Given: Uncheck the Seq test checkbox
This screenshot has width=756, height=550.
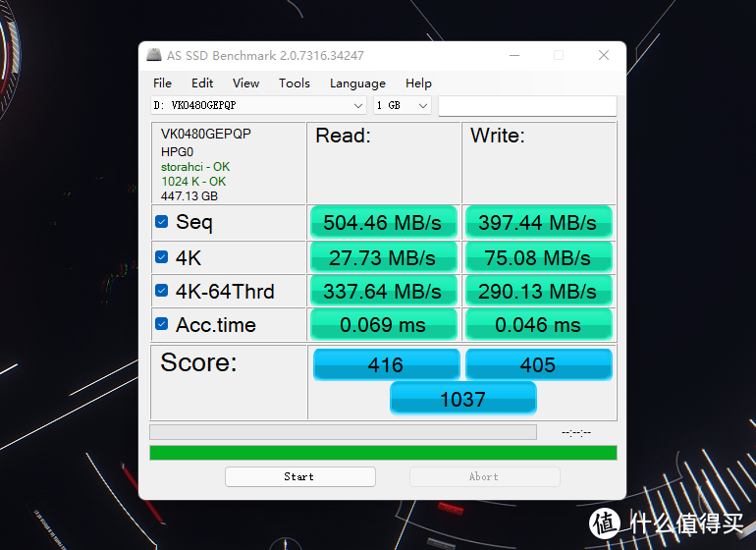Looking at the screenshot, I should pos(162,221).
